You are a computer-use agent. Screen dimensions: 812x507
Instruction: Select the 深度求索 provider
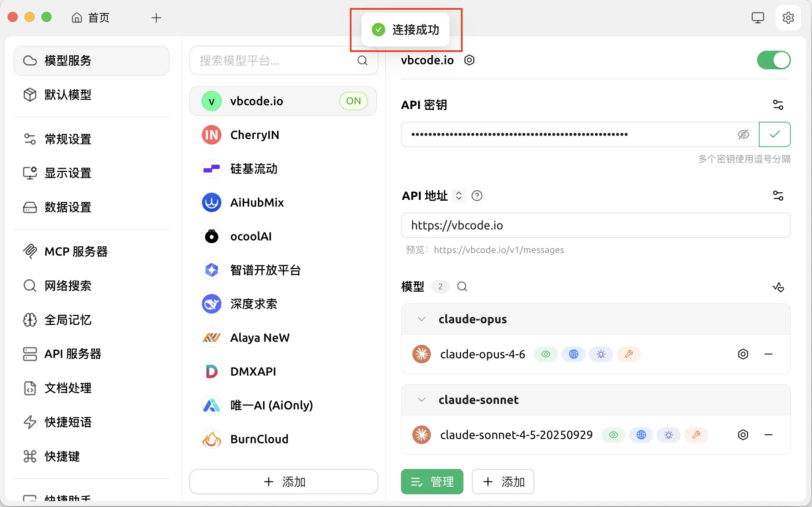(x=283, y=304)
